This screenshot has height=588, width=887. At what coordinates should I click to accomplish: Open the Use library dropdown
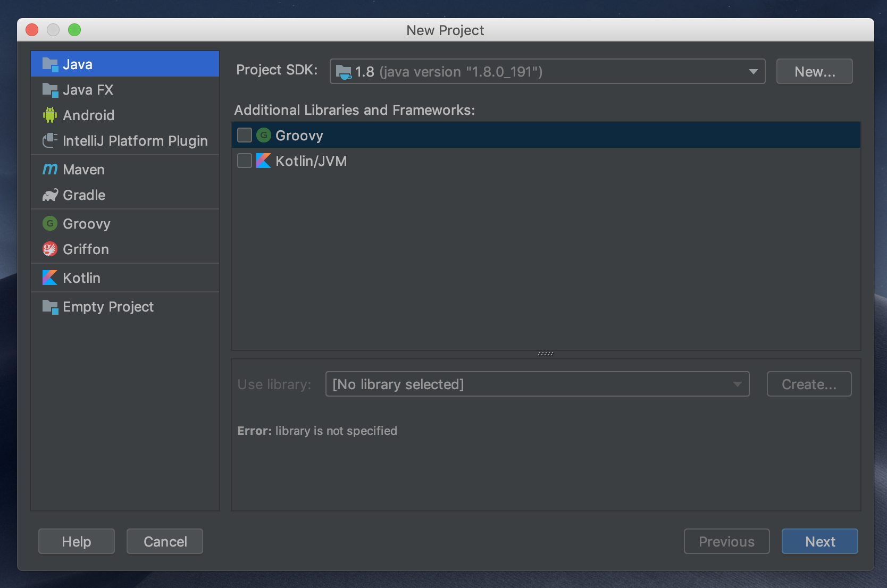(x=537, y=384)
